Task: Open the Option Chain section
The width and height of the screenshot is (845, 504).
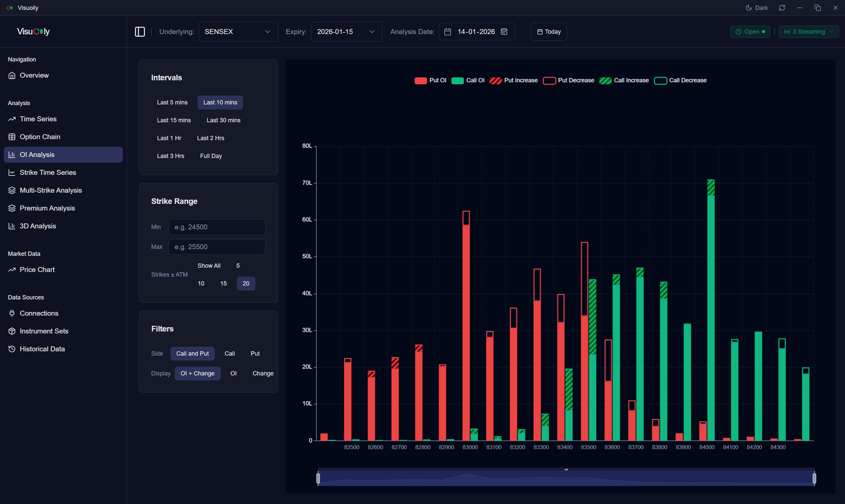Action: [40, 136]
